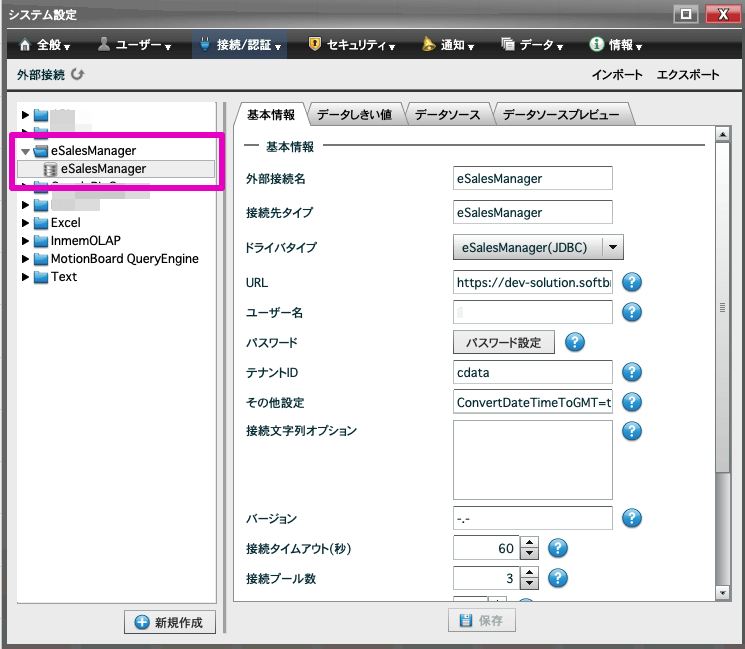The height and width of the screenshot is (649, 745).
Task: Open the 接続/認証 menu
Action: [x=240, y=45]
